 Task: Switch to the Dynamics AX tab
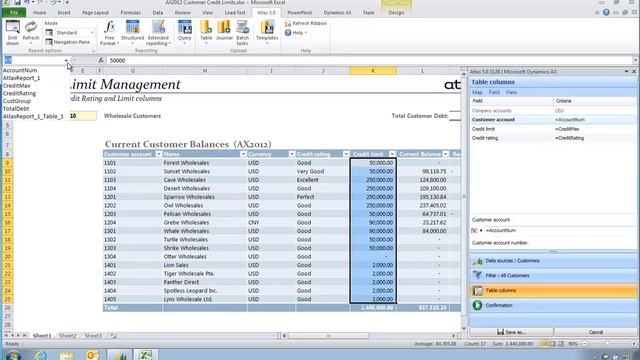337,13
